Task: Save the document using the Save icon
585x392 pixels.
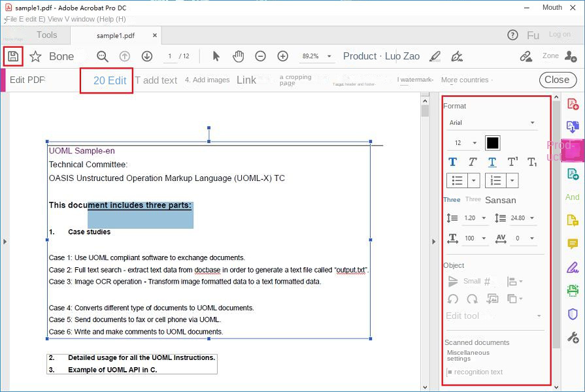Action: (13, 56)
